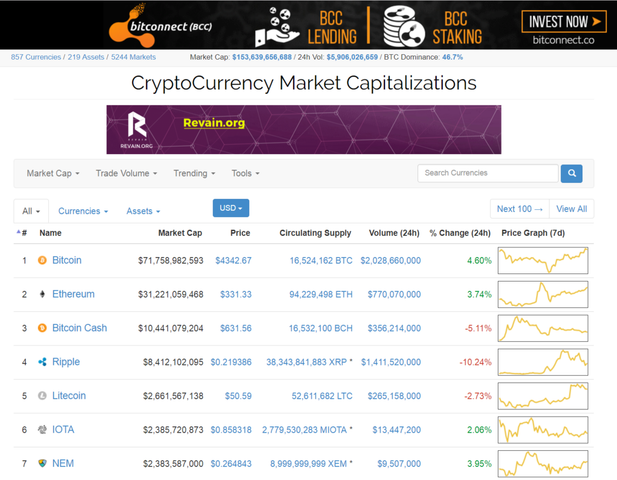The image size is (617, 480).
Task: Open the Ripple name link
Action: pos(66,362)
